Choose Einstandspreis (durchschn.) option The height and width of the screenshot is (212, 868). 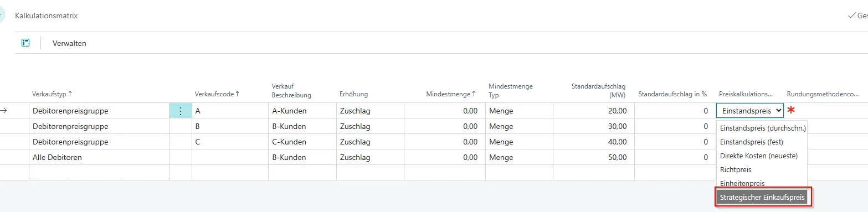(x=763, y=128)
